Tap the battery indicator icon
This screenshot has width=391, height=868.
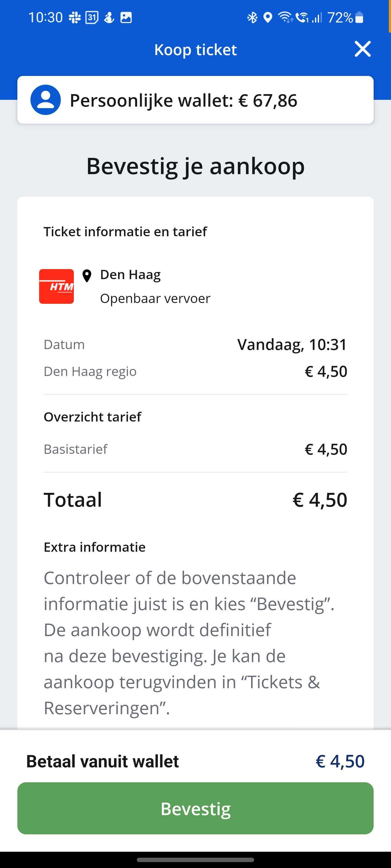point(359,18)
